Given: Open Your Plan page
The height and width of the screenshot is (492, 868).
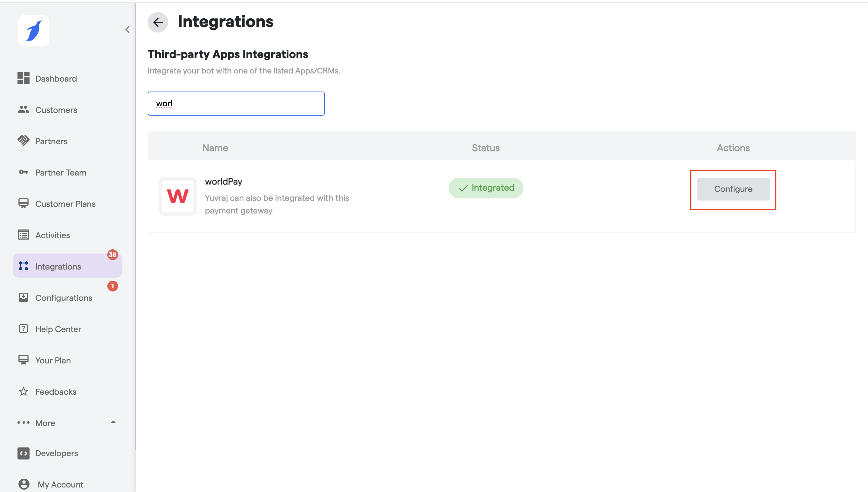Looking at the screenshot, I should [x=53, y=360].
